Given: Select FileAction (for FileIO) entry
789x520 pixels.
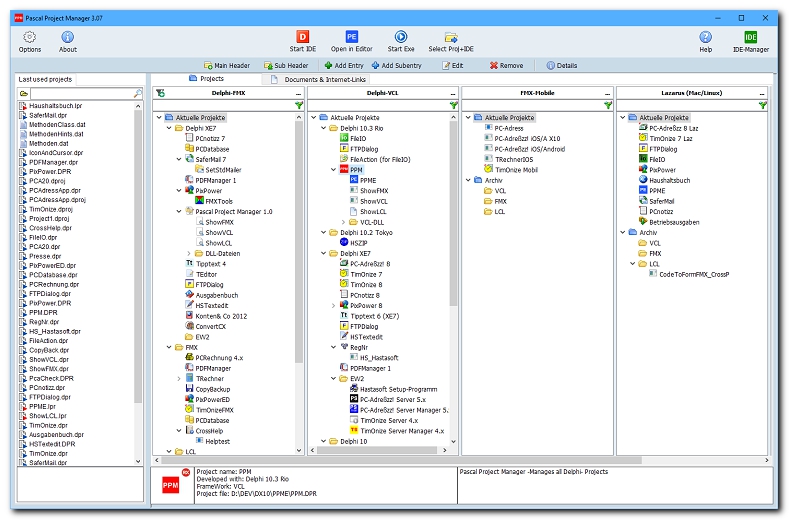Looking at the screenshot, I should [x=380, y=160].
